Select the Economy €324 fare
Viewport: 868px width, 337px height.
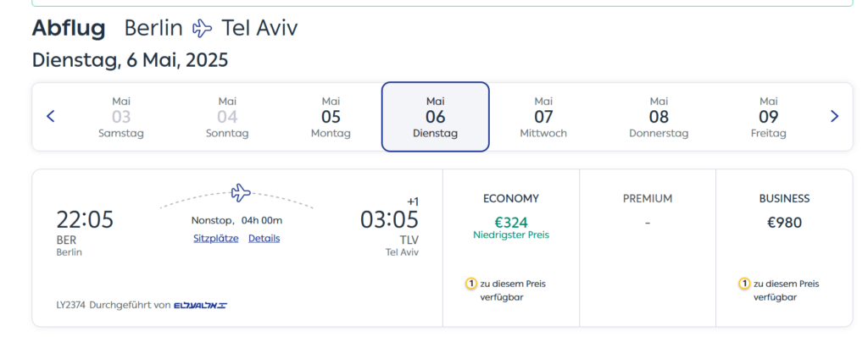(511, 248)
